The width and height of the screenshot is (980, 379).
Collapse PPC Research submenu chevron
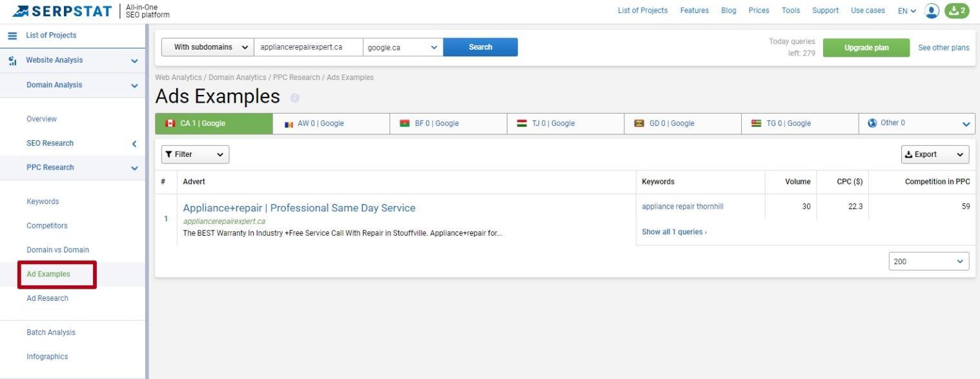click(134, 168)
